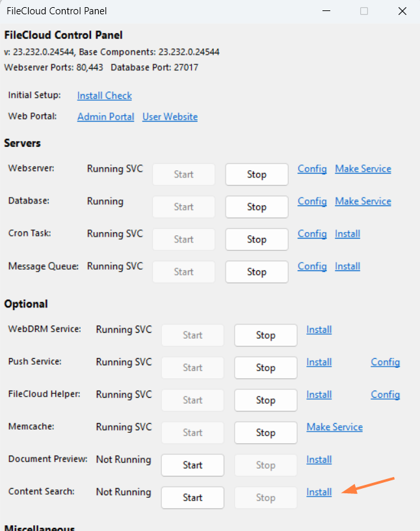Click Install link for Content Search

319,492
